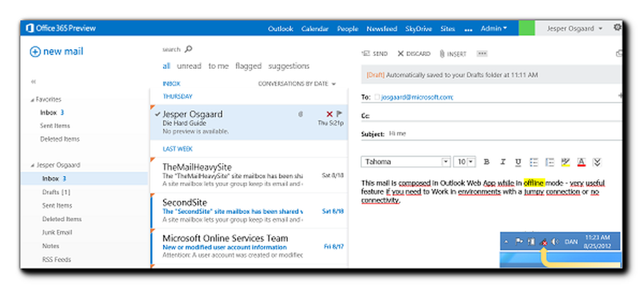Open the RSS Feeds folder

[x=56, y=260]
